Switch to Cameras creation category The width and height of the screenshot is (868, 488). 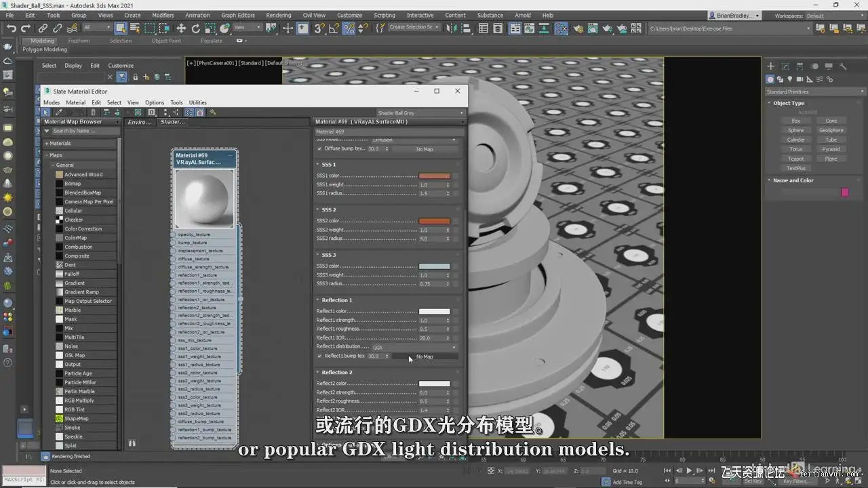tap(800, 79)
